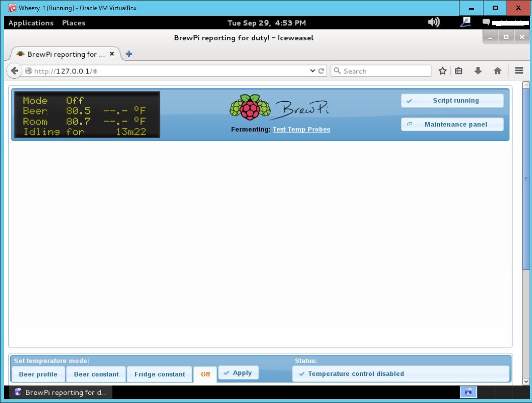The width and height of the screenshot is (532, 403).
Task: Open the Places menu
Action: (74, 23)
